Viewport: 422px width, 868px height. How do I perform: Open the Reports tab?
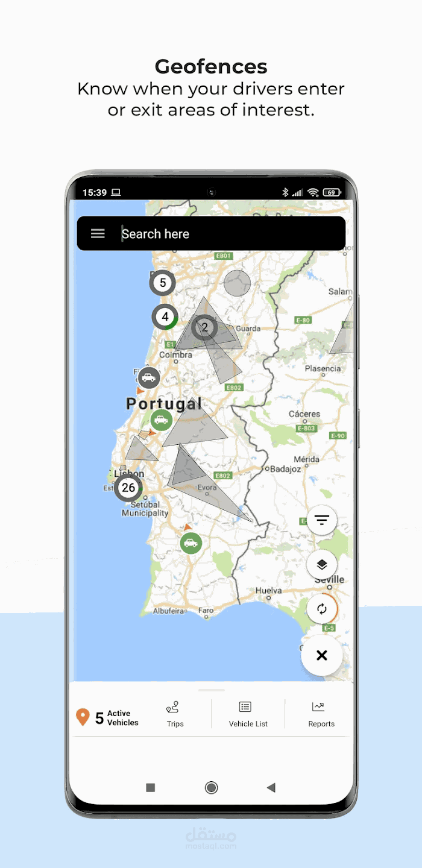321,714
